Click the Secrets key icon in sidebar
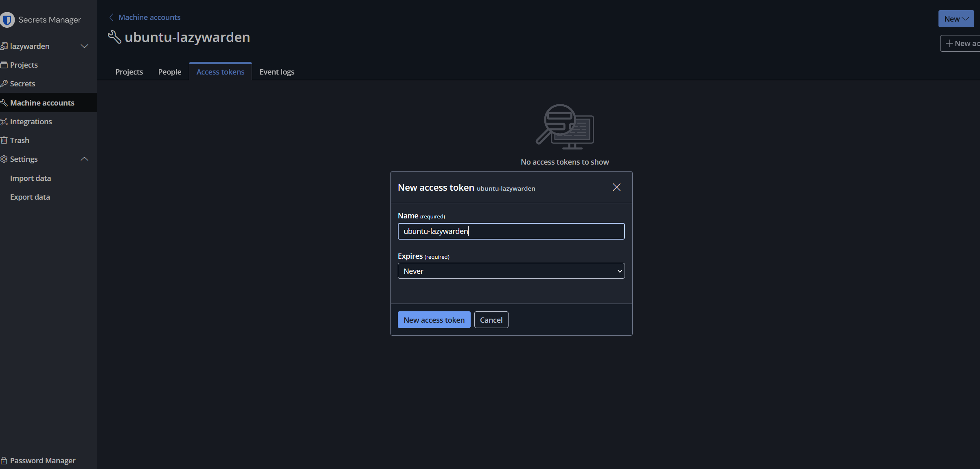The width and height of the screenshot is (980, 469). click(x=4, y=84)
